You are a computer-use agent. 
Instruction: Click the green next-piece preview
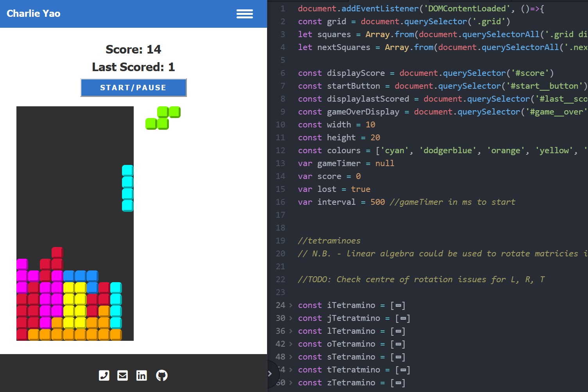click(x=163, y=118)
